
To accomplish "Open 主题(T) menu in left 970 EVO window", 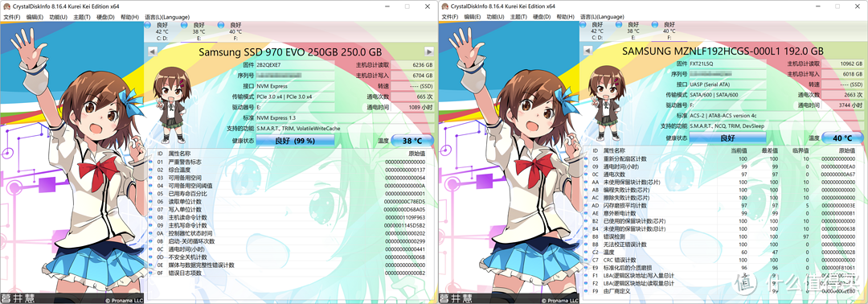I will tap(82, 17).
